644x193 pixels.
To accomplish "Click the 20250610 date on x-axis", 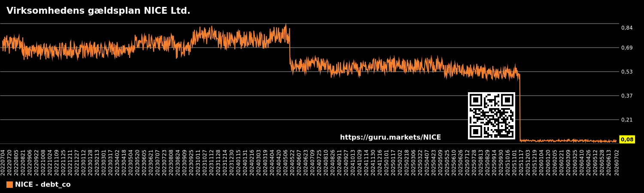I will (x=454, y=162).
